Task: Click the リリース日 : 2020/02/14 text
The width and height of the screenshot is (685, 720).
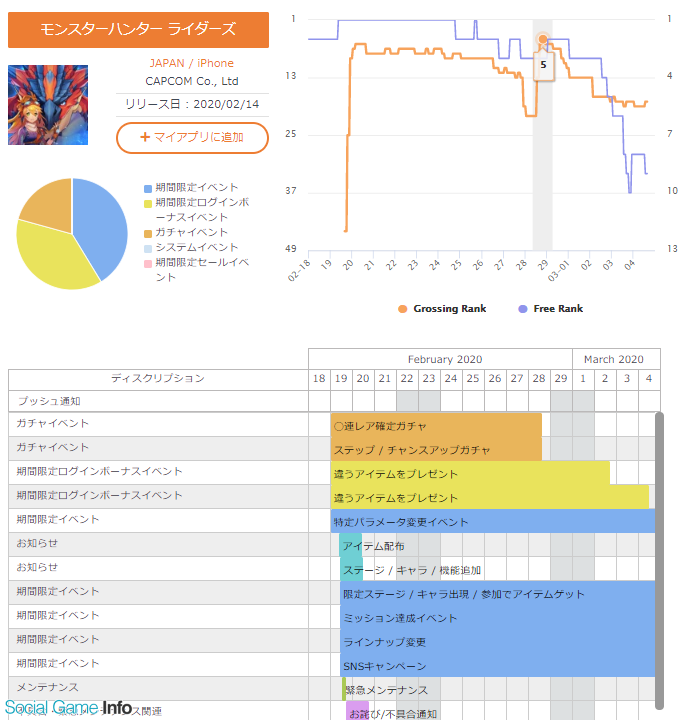Action: click(192, 104)
